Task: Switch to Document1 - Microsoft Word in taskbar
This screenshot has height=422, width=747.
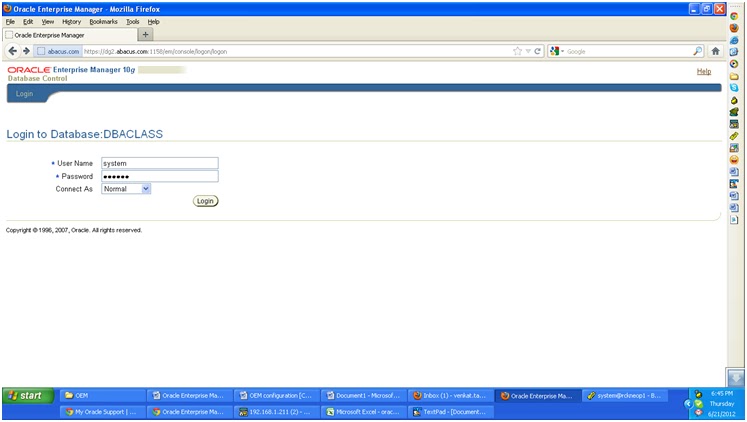Action: 363,395
